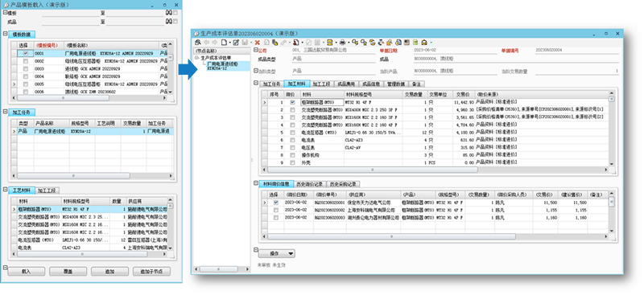
Task: Click the new blank document icon
Action: pos(225,43)
